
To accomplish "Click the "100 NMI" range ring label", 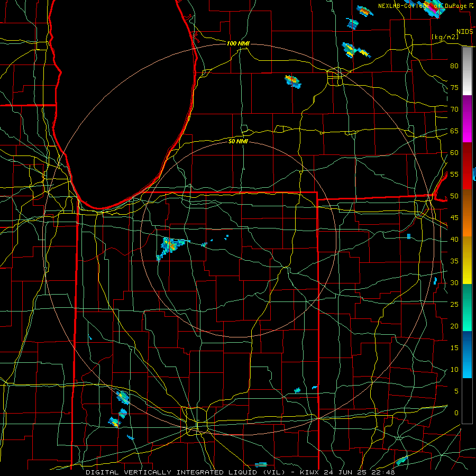I will [238, 43].
